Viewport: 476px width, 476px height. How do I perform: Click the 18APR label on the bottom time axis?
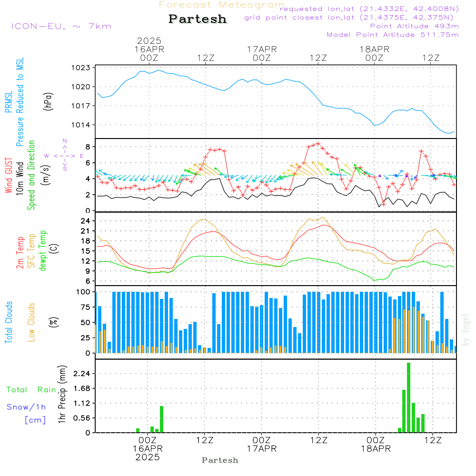tap(376, 449)
